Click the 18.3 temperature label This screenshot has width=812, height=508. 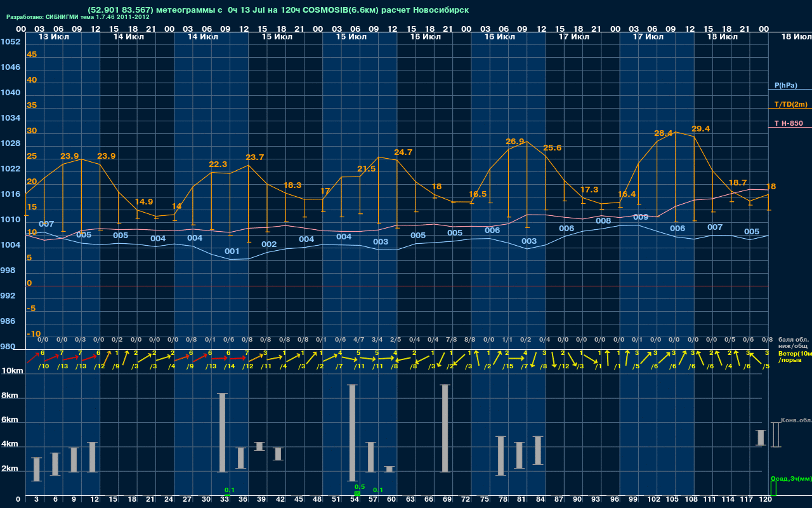[x=292, y=185]
